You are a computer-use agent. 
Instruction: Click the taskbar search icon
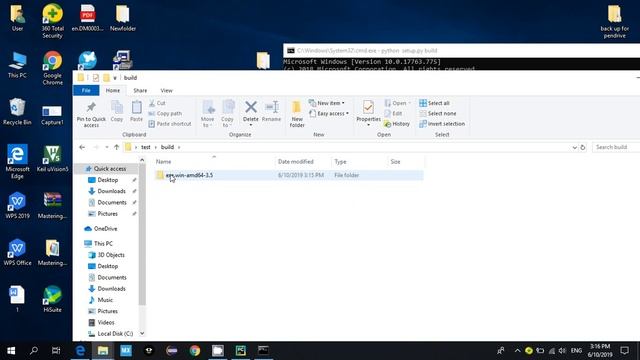[x=34, y=351]
